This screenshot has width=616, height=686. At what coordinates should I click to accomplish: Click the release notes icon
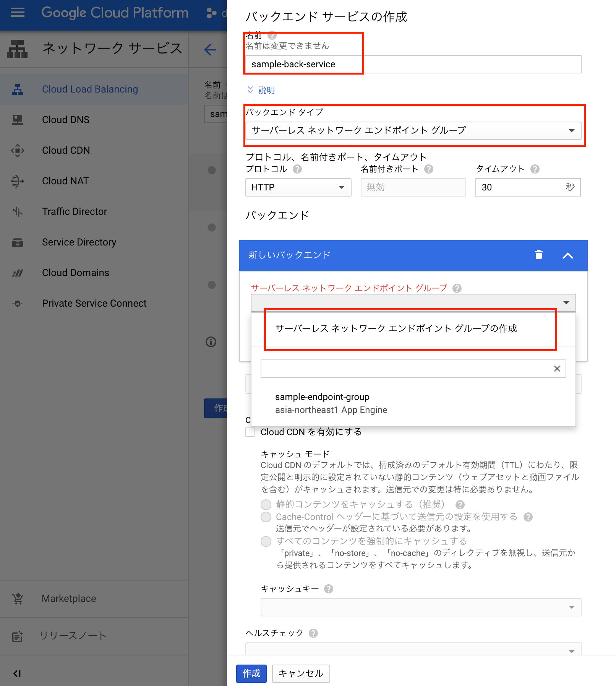point(18,636)
